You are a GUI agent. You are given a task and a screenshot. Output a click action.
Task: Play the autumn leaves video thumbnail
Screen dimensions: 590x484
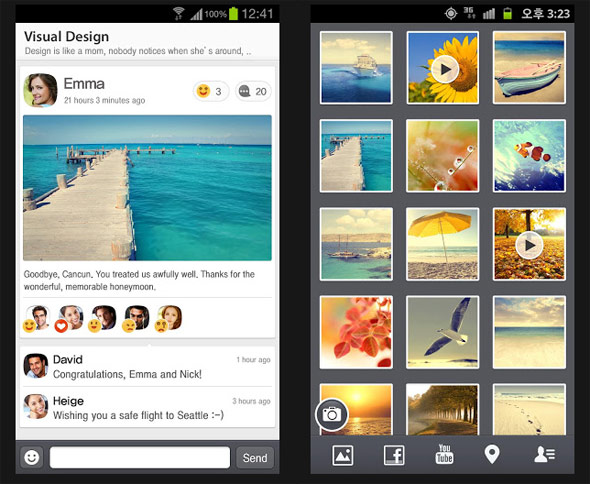point(529,244)
